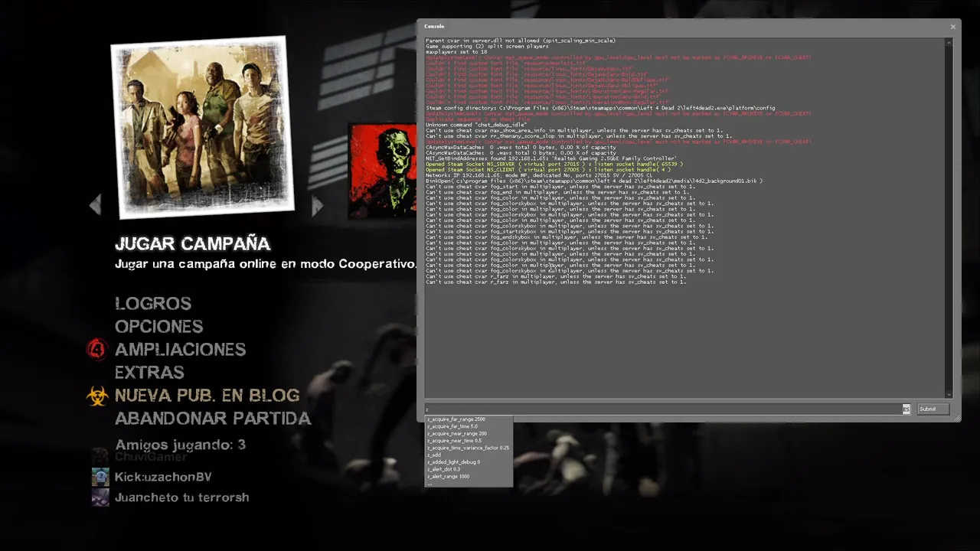The width and height of the screenshot is (980, 551).
Task: Open the Ampliaciones menu item
Action: pos(180,350)
